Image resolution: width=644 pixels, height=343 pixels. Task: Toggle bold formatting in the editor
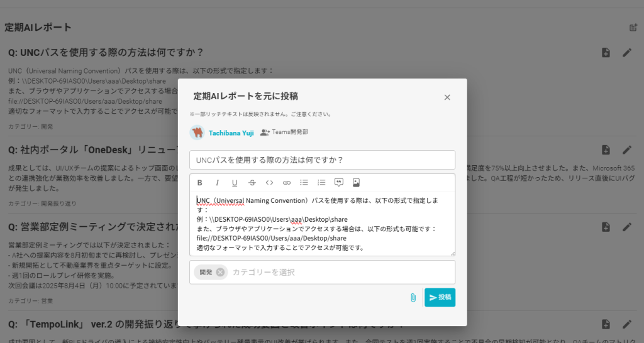[x=199, y=183]
